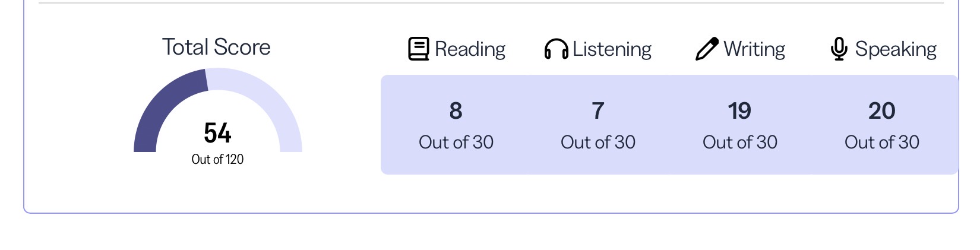Select the Writing section label
Viewport: 980px width, 250px height.
coord(754,49)
